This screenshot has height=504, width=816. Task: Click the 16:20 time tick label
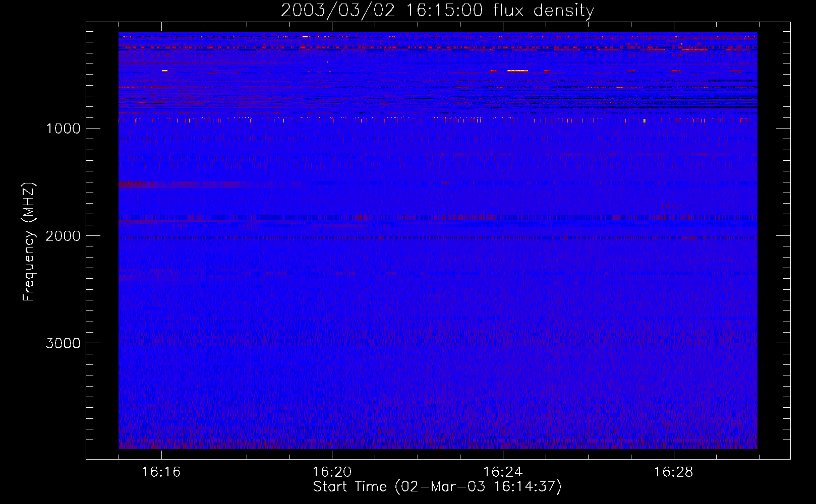[332, 472]
